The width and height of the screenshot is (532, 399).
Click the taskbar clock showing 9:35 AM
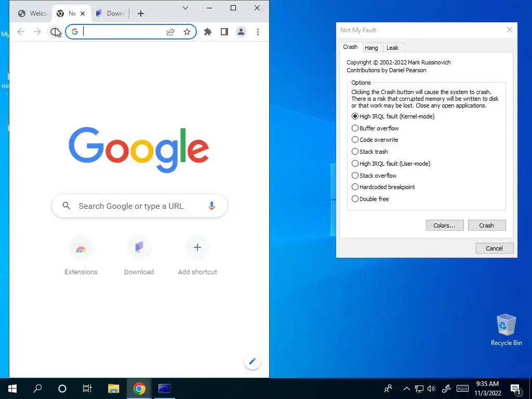tap(487, 389)
